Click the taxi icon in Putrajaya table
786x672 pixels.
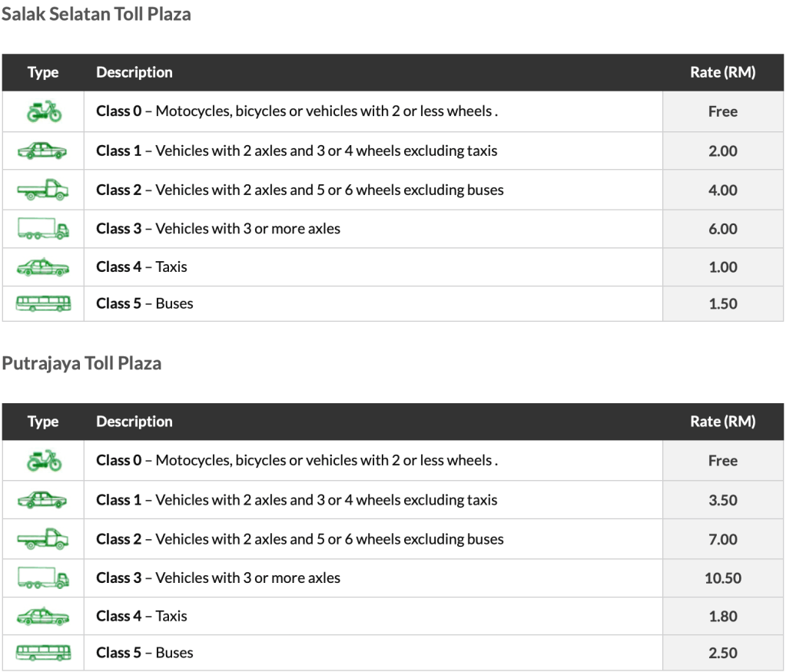click(43, 616)
